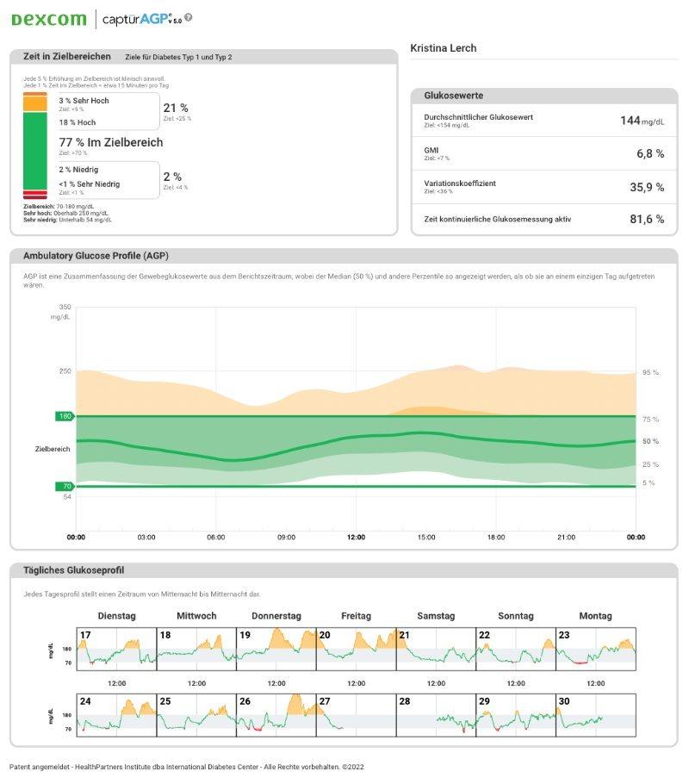Select the day 30 glucose profile
This screenshot has width=689, height=784.
click(x=595, y=714)
